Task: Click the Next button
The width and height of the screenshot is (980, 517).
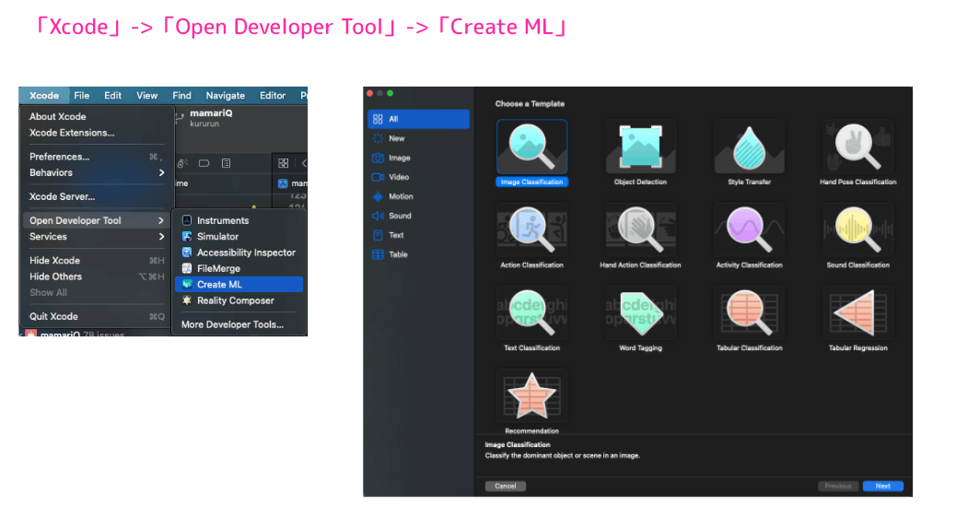Action: coord(882,486)
